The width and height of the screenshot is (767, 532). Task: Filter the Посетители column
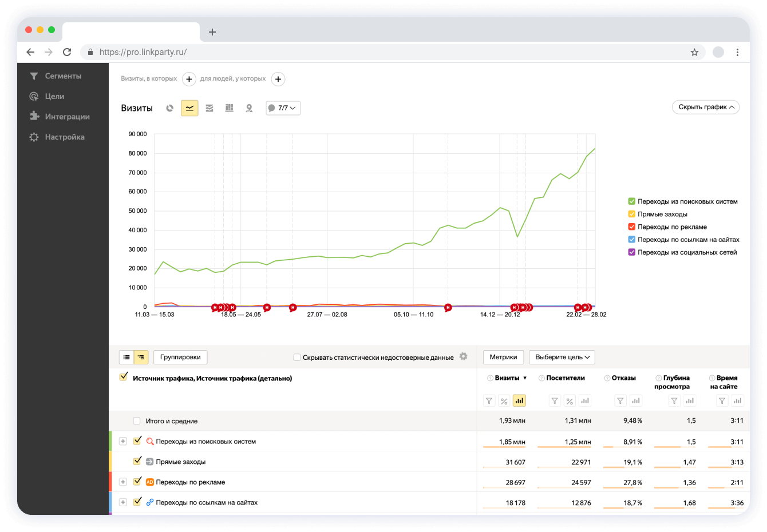pos(555,401)
